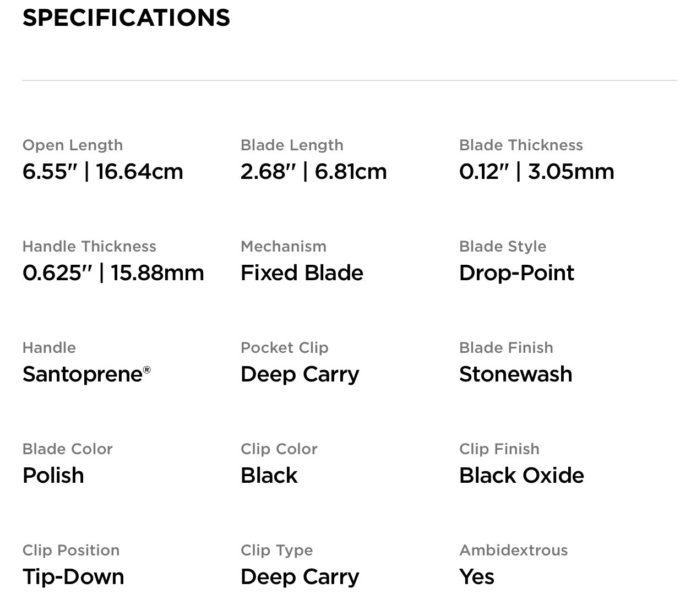Screen dimensions: 680x616
Task: Click the Drop-Point blade style value
Action: click(x=516, y=273)
